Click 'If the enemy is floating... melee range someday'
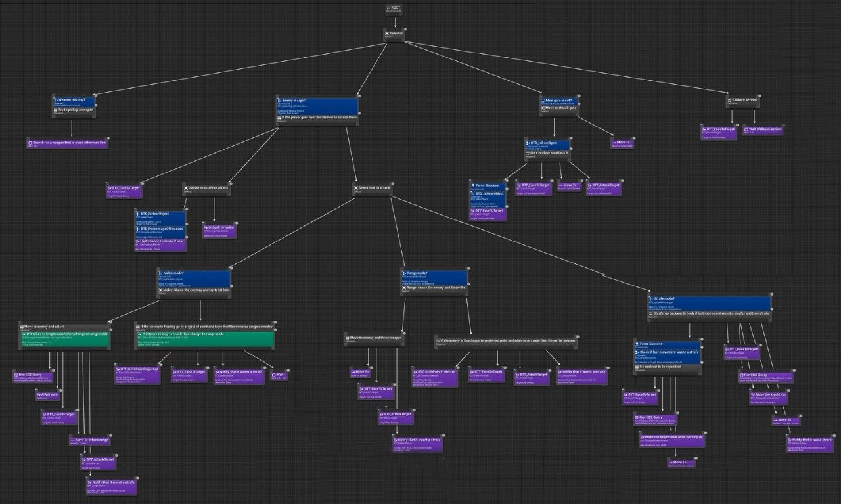This screenshot has width=841, height=504. 204,327
